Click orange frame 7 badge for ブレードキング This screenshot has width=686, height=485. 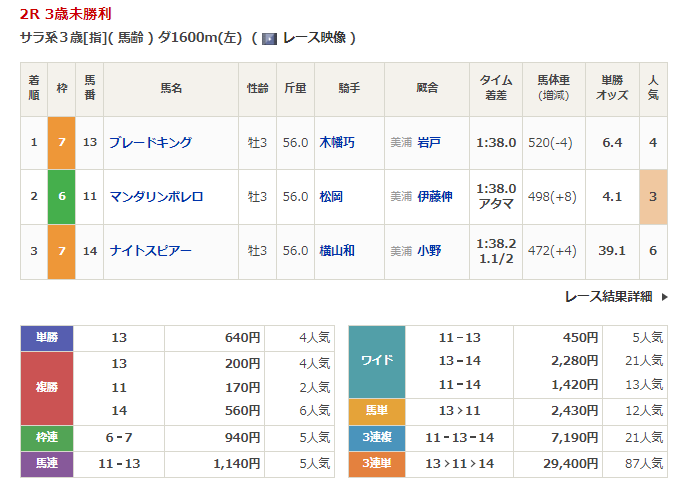click(61, 142)
